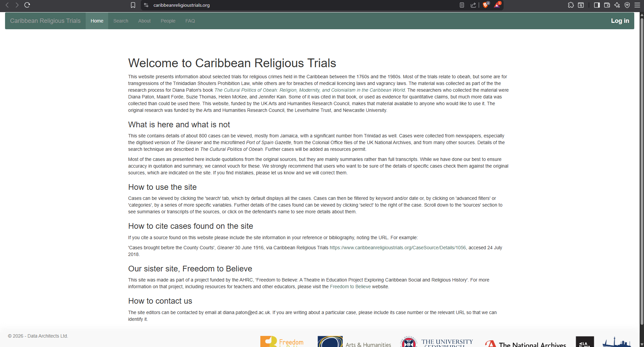
Task: Navigate back with the browser arrow
Action: (7, 5)
